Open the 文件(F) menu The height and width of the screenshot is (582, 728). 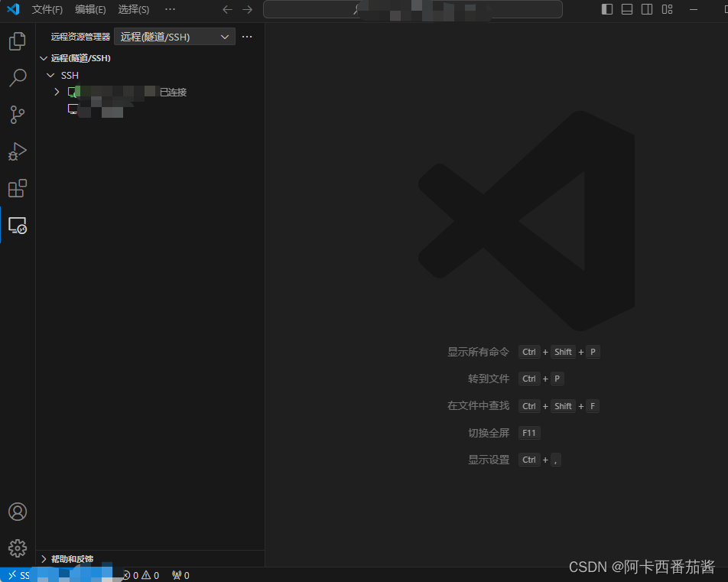(x=47, y=9)
